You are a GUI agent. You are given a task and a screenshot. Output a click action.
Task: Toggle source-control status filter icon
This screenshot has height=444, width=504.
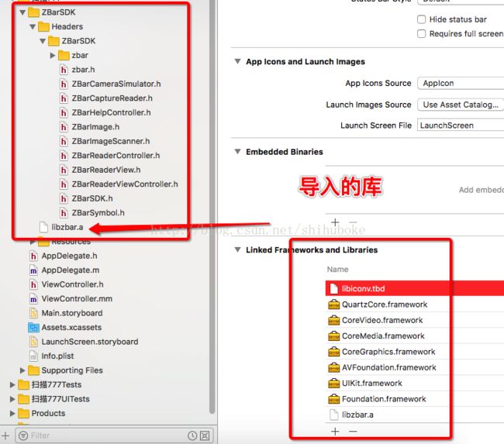pos(205,435)
